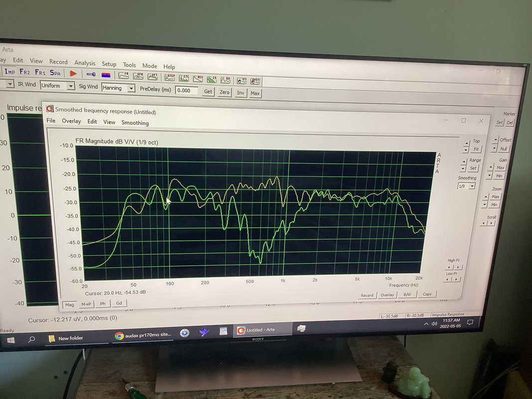Open the IR Wnd Uniform dropdown

(57, 85)
